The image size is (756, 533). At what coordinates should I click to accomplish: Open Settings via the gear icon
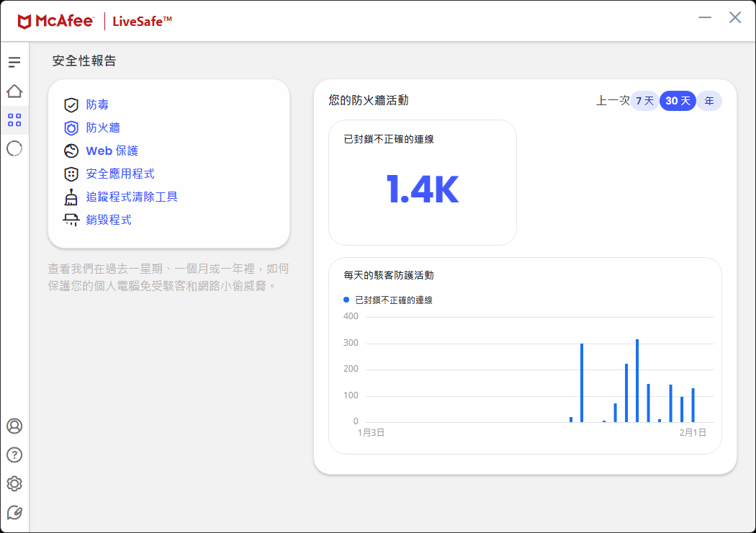click(13, 484)
